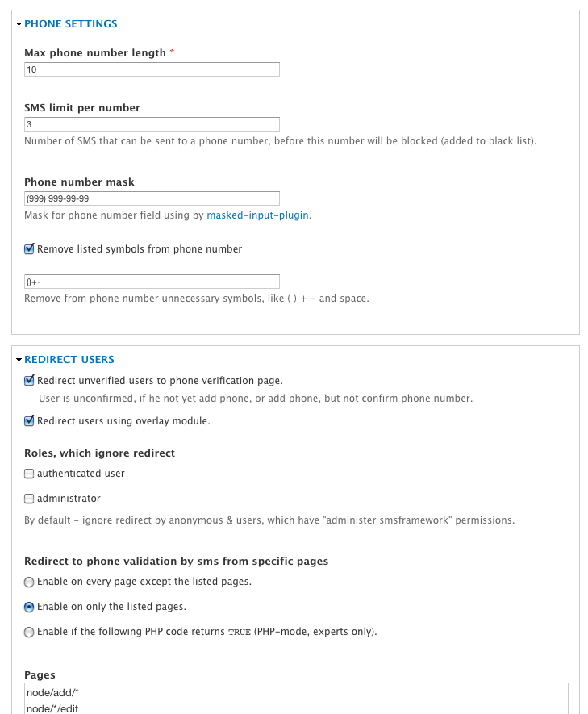Image resolution: width=588 pixels, height=714 pixels.
Task: Enable the "authenticated user" role checkbox
Action: tap(29, 474)
